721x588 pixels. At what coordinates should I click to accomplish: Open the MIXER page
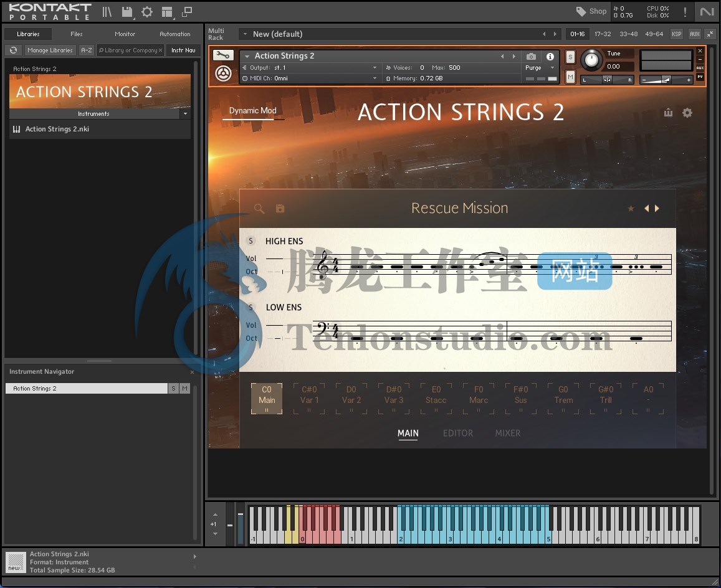tap(508, 433)
